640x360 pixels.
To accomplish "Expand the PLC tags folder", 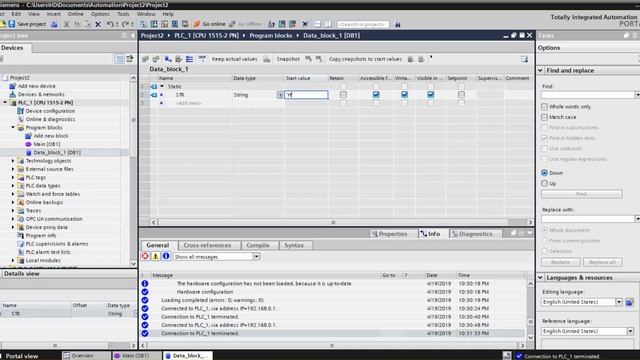I will click(13, 178).
